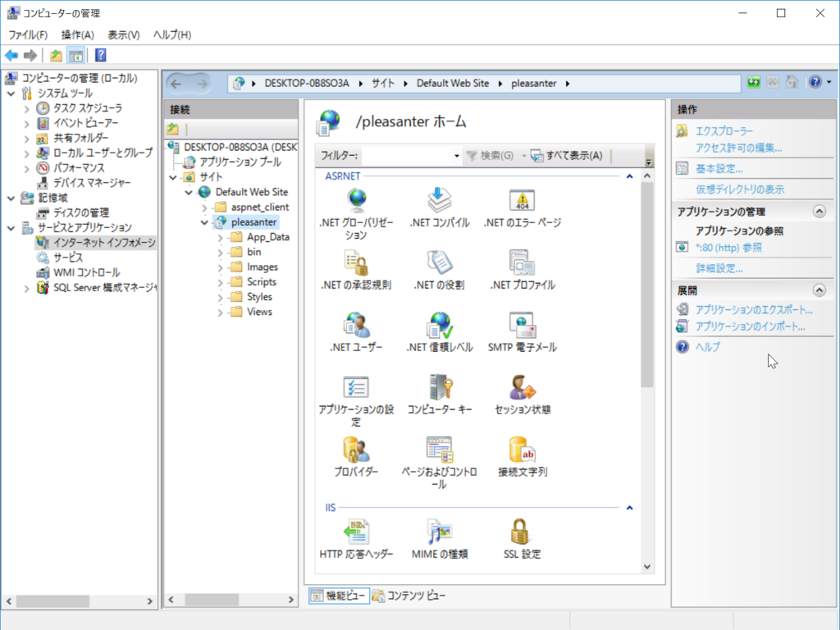Open .NET ユーザー icon
The height and width of the screenshot is (630, 840).
pyautogui.click(x=356, y=332)
